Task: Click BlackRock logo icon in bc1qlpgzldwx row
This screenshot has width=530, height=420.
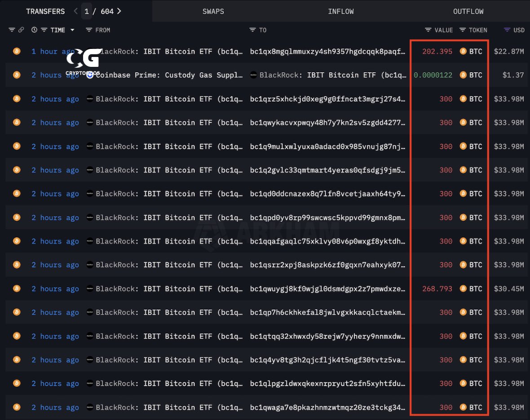Action: tap(89, 383)
